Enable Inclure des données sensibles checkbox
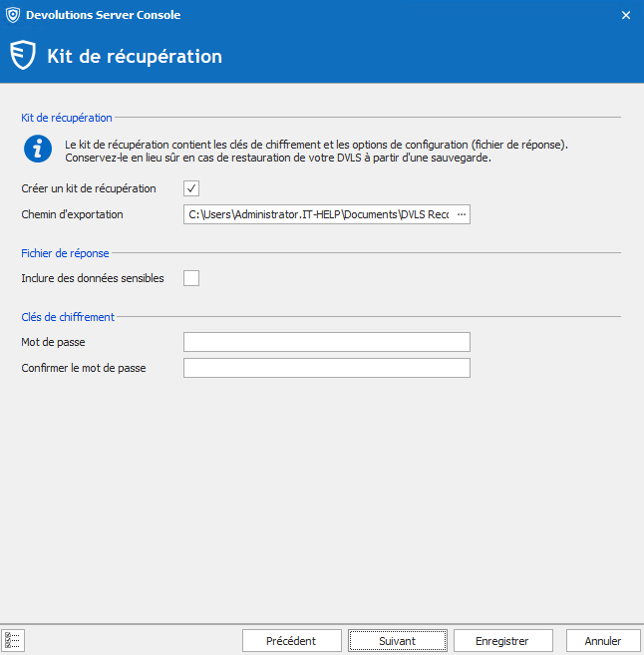Screen dimensions: 644x655 (x=191, y=278)
